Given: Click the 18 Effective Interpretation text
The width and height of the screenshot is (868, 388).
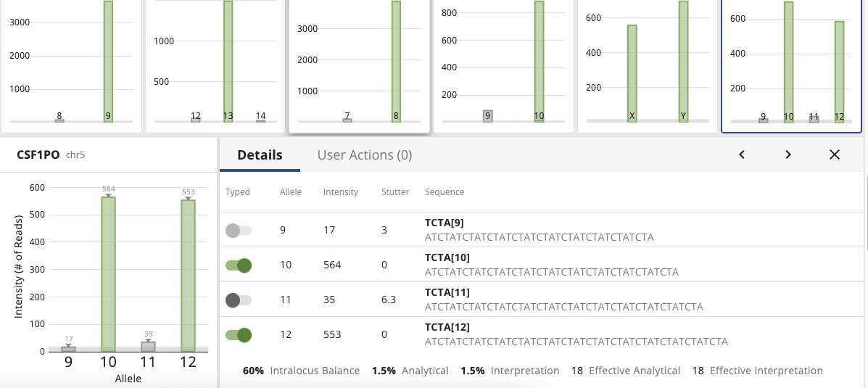Looking at the screenshot, I should 758,371.
